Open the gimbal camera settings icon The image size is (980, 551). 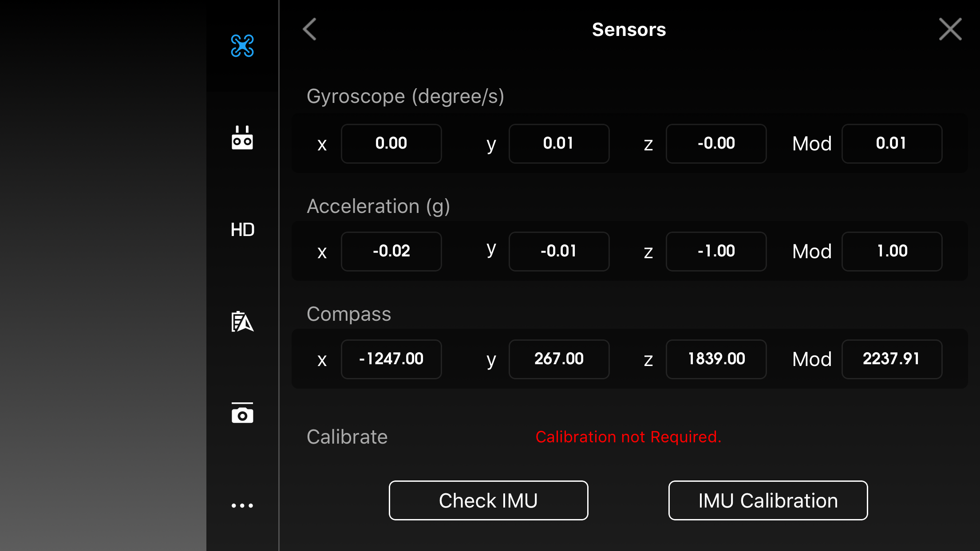(242, 413)
